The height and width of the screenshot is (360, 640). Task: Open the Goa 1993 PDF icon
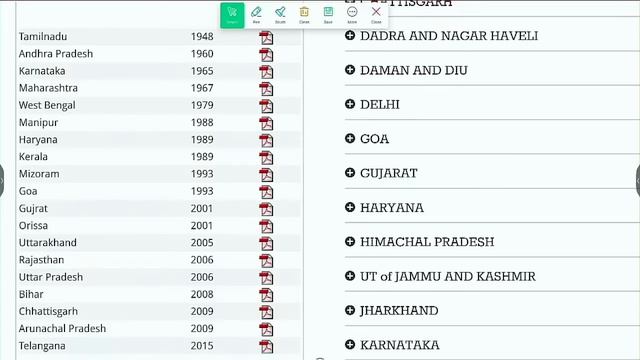(x=266, y=192)
